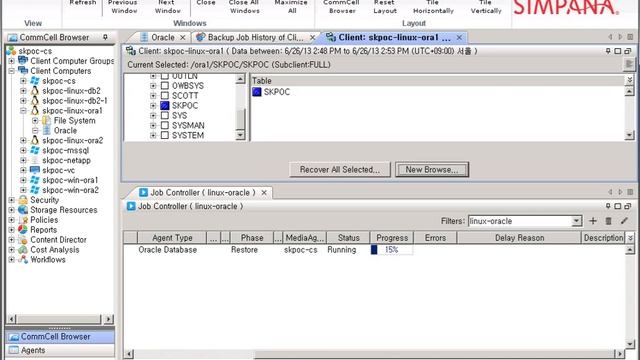
Task: Click Maximize All in the toolbar
Action: coord(291,7)
